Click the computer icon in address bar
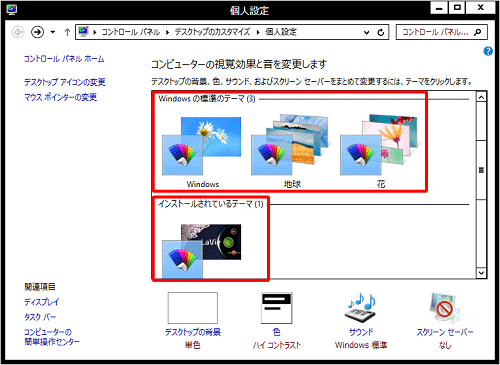Image resolution: width=500 pixels, height=365 pixels. (83, 32)
